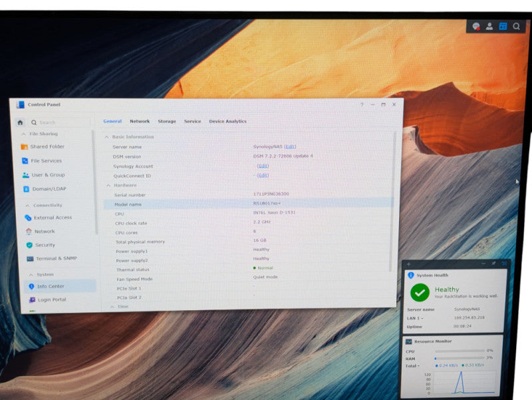Click the sidebar vertical scrollbar
The image size is (532, 400).
pos(94,182)
